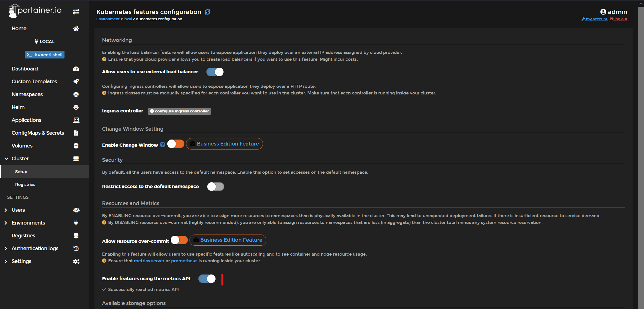Image resolution: width=644 pixels, height=309 pixels.
Task: Click the Namespaces layers icon
Action: click(76, 94)
